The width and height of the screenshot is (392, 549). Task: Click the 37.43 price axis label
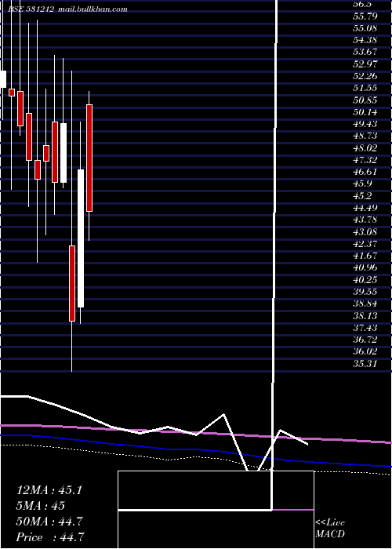[x=365, y=328]
